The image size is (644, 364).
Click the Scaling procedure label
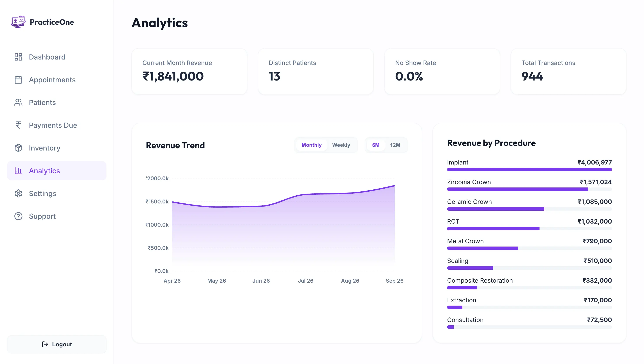click(458, 261)
